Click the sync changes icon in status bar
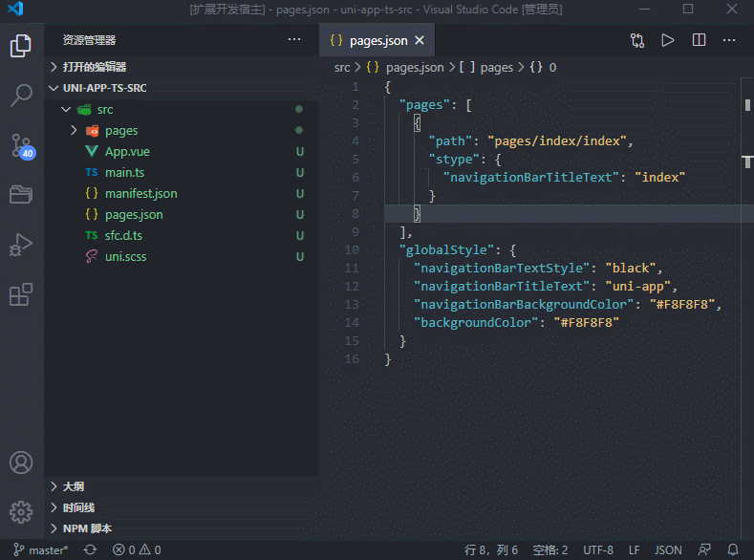The width and height of the screenshot is (754, 560). [x=90, y=549]
